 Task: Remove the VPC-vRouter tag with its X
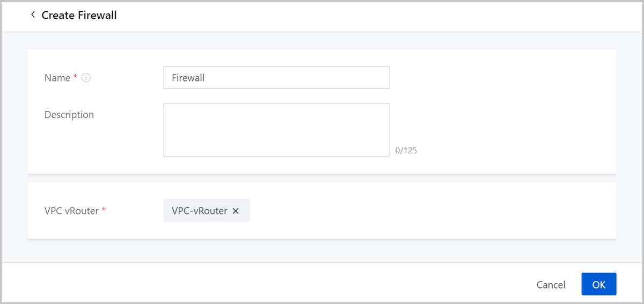236,211
